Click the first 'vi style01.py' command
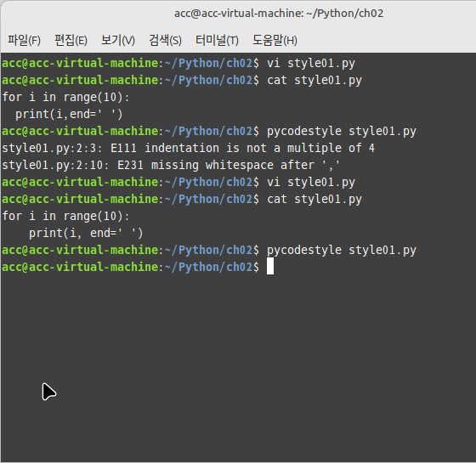The image size is (476, 463). 311,63
